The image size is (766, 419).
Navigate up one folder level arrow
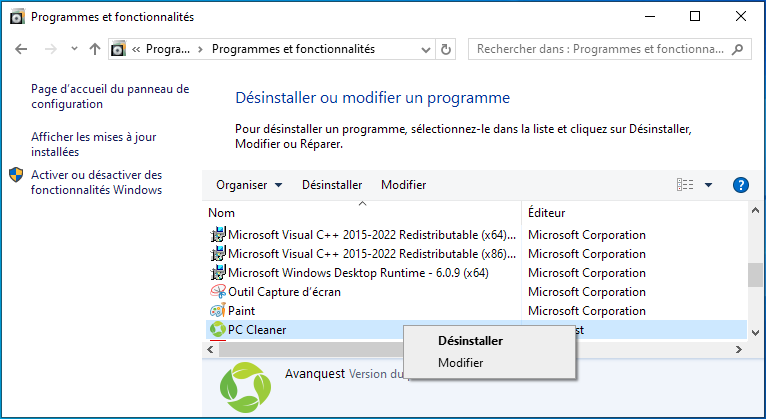pyautogui.click(x=95, y=49)
